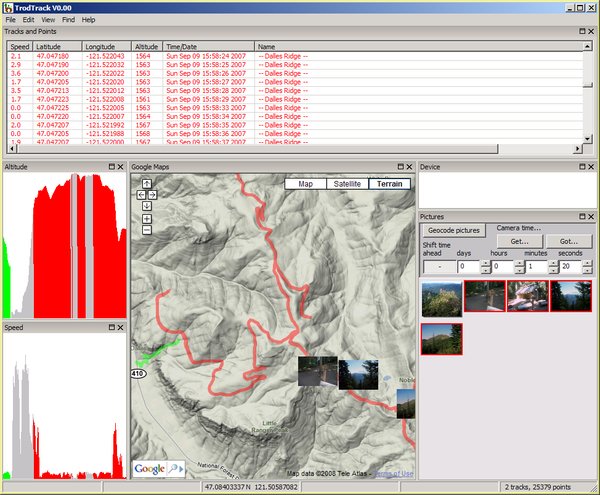Open the Find menu
This screenshot has height=495, width=600.
point(68,20)
